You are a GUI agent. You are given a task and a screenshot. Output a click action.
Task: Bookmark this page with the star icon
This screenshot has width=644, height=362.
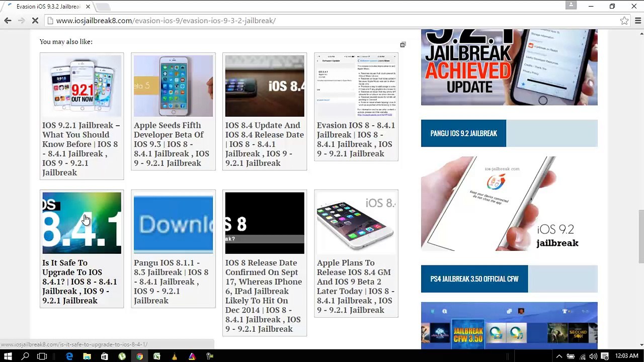[624, 21]
